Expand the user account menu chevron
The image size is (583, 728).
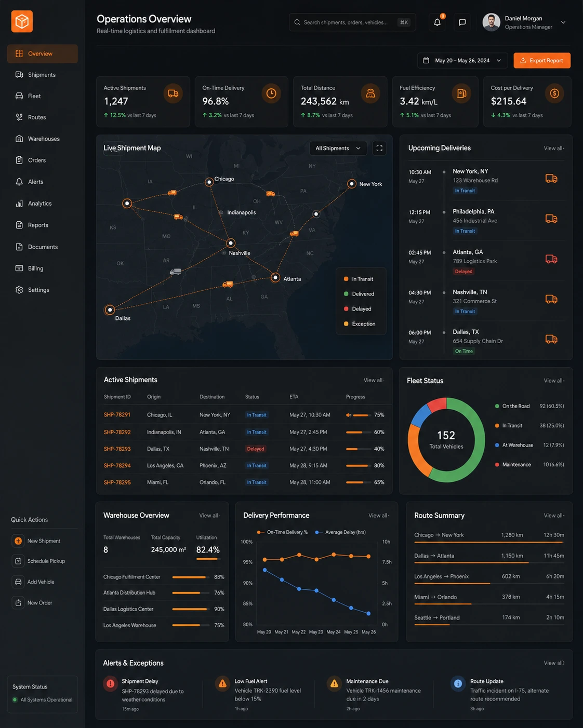coord(563,22)
